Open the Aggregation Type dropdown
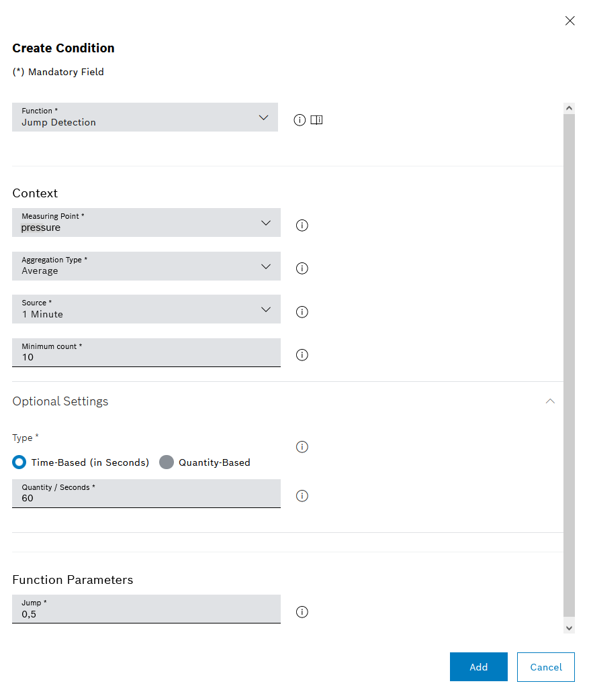The image size is (591, 700). click(146, 266)
